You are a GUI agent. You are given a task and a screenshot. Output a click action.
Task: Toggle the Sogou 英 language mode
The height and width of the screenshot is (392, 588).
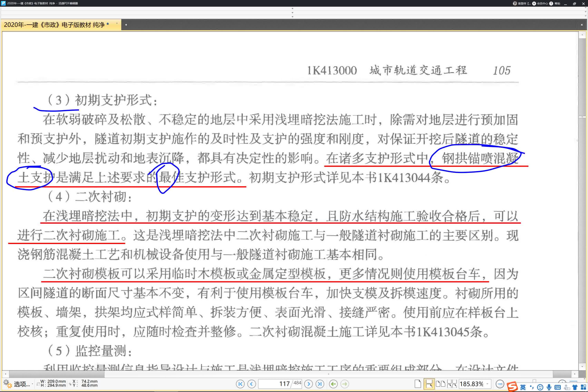[523, 387]
